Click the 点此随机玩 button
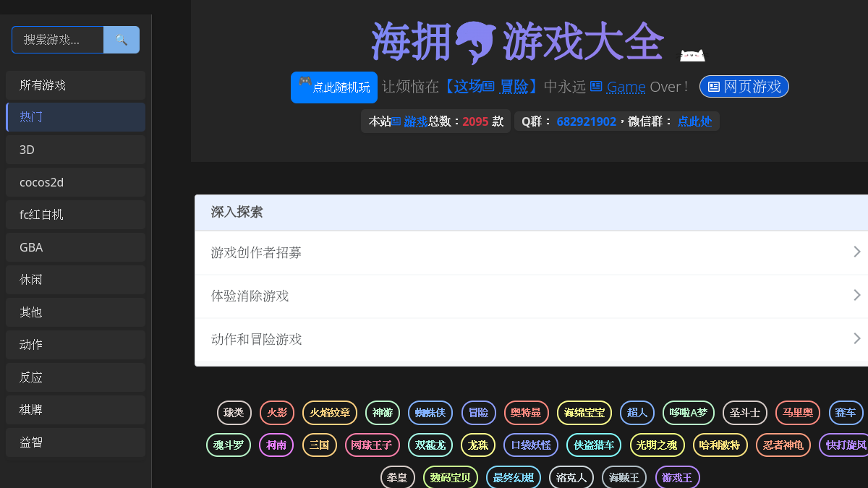868x488 pixels. pos(334,87)
